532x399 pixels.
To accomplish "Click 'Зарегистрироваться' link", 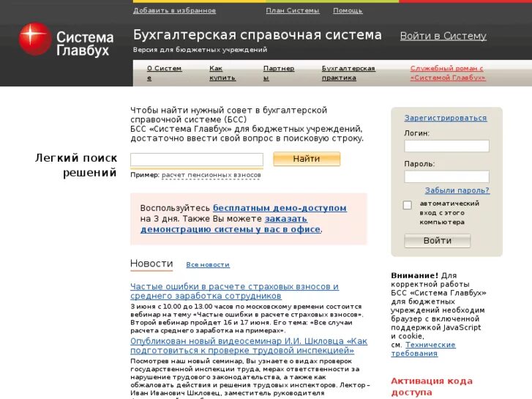I will click(x=446, y=118).
